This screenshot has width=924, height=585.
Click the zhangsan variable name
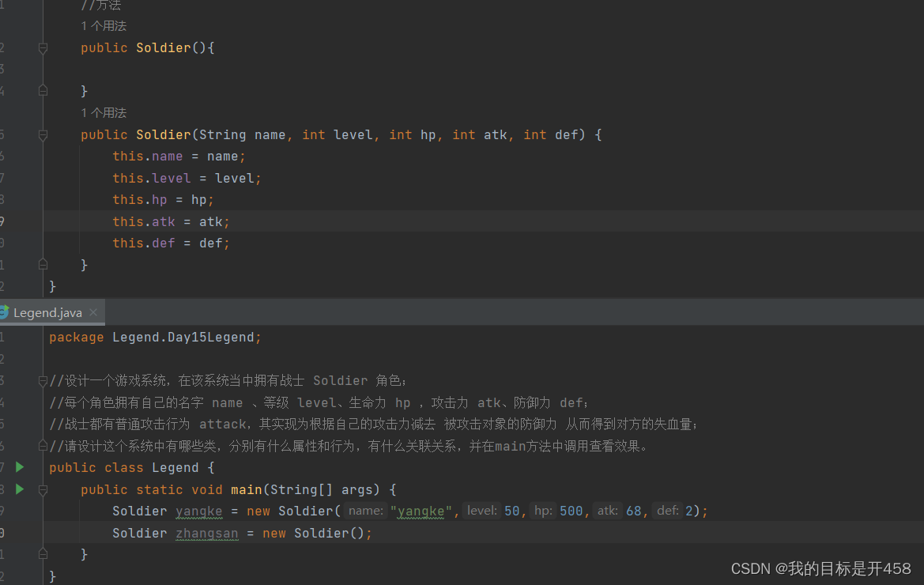tap(206, 533)
